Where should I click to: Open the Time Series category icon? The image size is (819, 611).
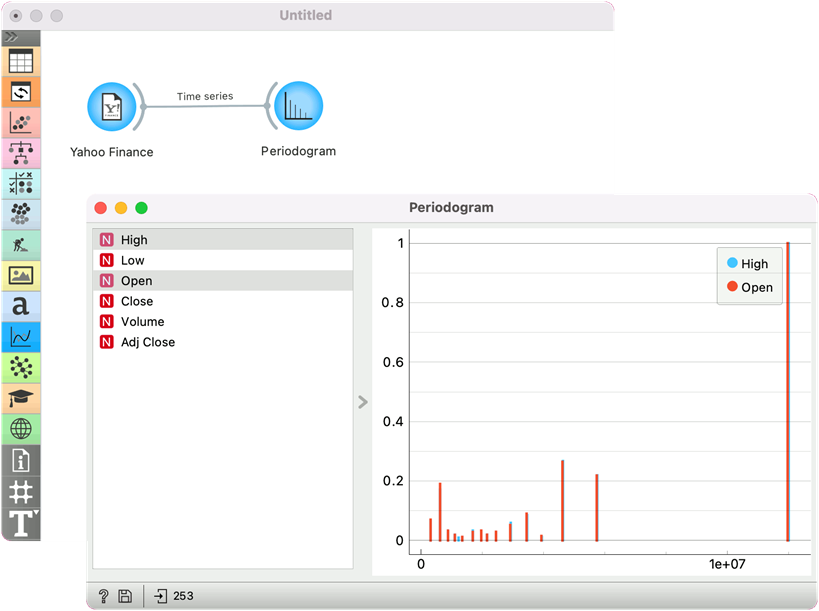point(21,337)
